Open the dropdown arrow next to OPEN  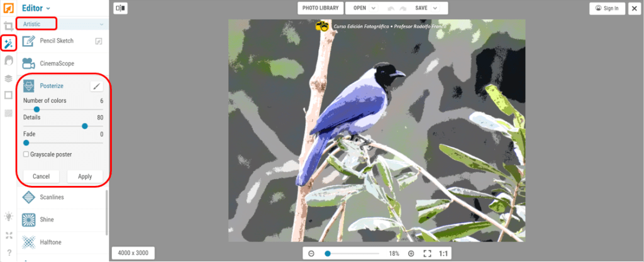374,8
